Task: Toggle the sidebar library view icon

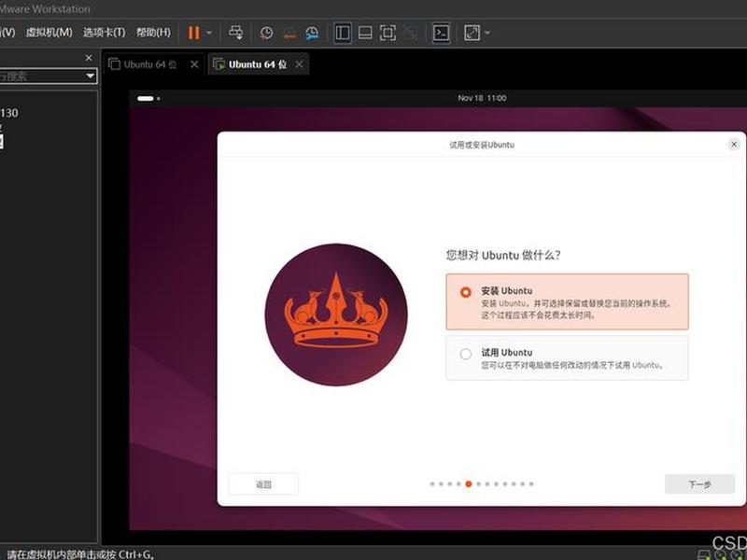Action: point(343,33)
